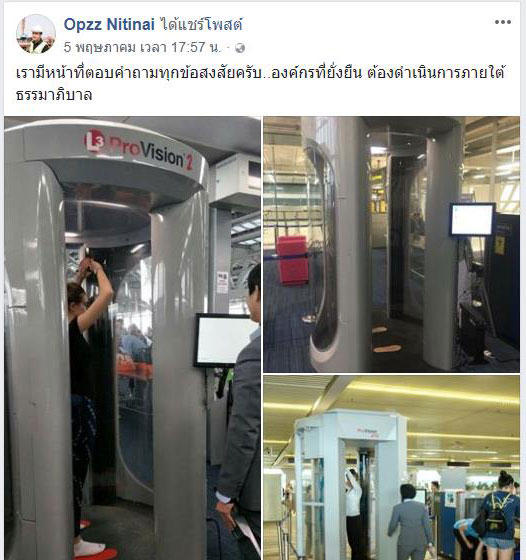The height and width of the screenshot is (560, 526).
Task: Click the red box in the top-right photo
Action: [x=292, y=260]
